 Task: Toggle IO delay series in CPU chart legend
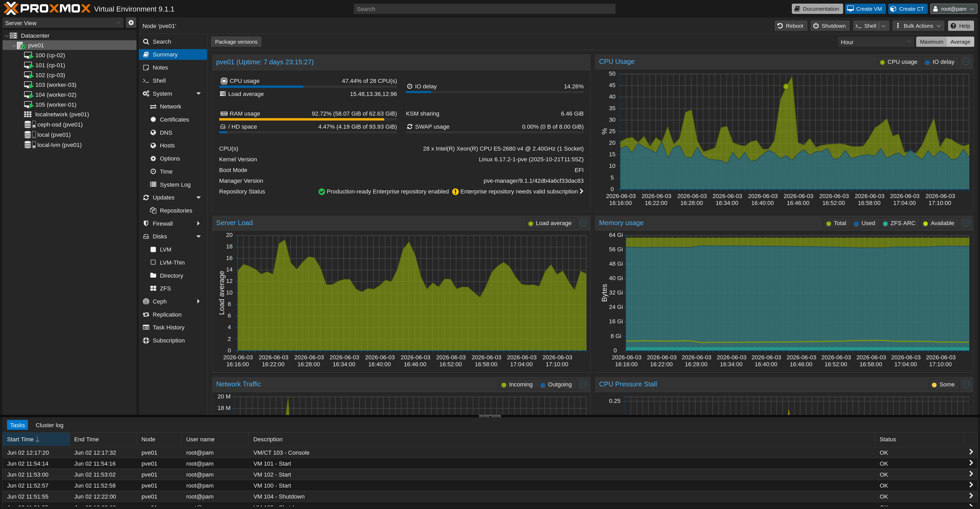pos(940,62)
